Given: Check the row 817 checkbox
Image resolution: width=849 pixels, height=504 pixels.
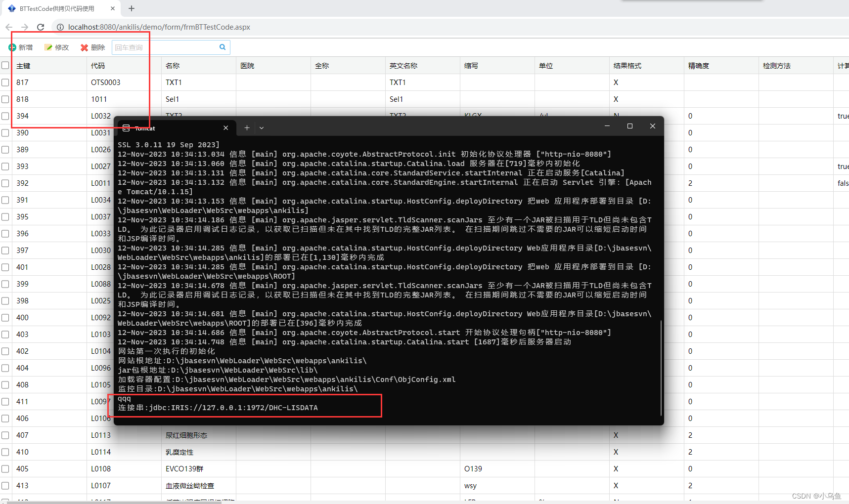Looking at the screenshot, I should [5, 83].
